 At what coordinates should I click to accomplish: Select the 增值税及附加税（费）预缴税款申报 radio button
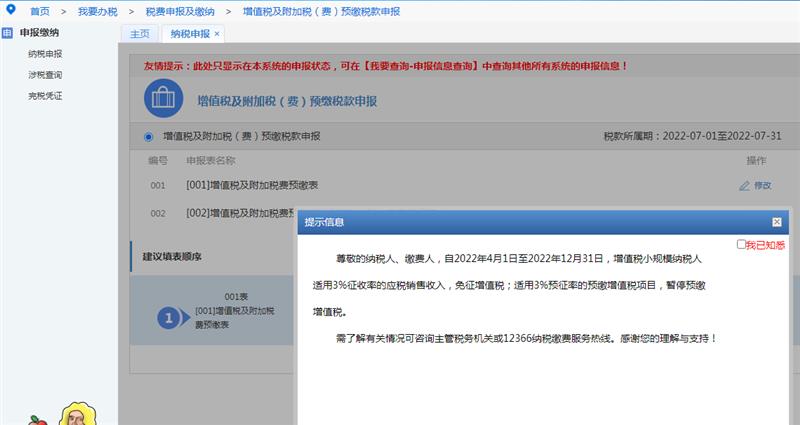149,136
